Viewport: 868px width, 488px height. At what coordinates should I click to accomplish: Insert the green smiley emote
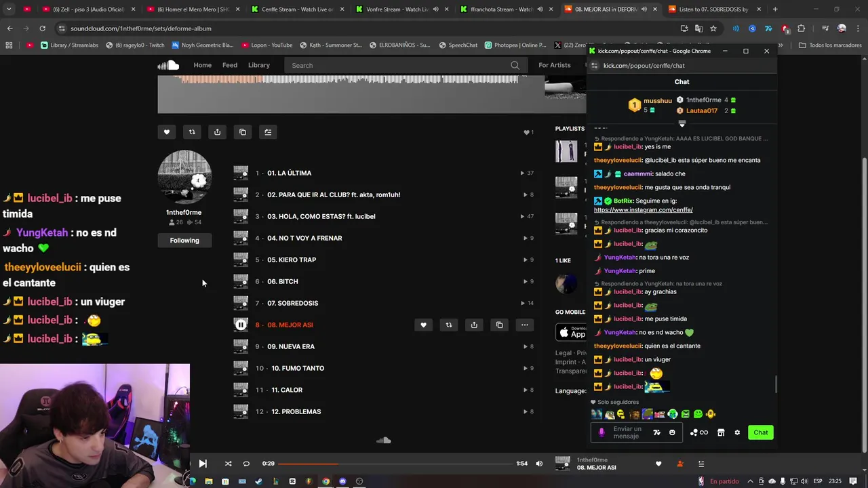pos(698,414)
